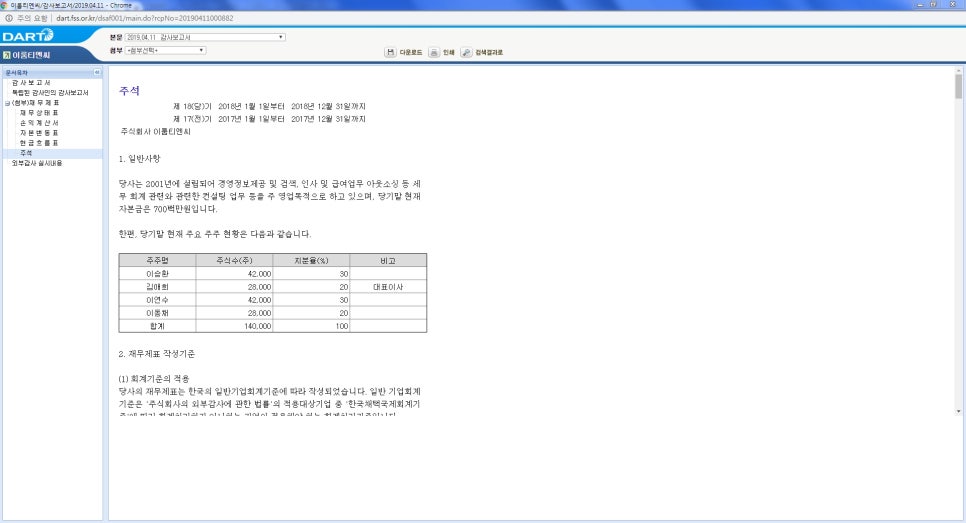Open the 본문 2019.04.11 감사보고서 dropdown
Image resolution: width=966 pixels, height=523 pixels.
click(205, 37)
